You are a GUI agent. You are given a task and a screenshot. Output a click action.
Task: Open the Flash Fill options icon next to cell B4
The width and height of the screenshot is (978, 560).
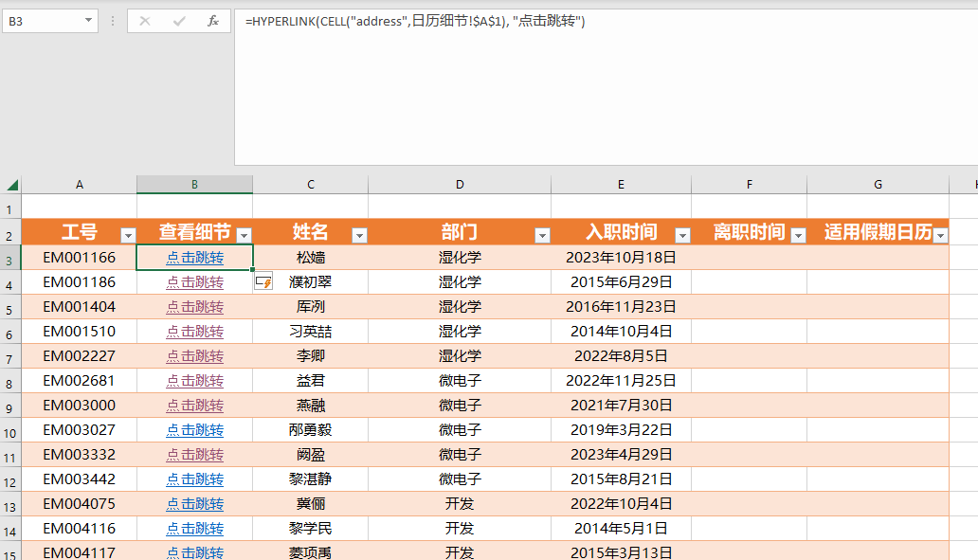click(263, 281)
